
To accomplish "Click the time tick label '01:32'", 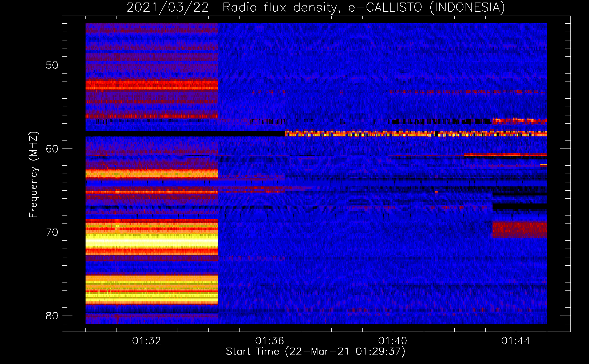I will (x=147, y=341).
